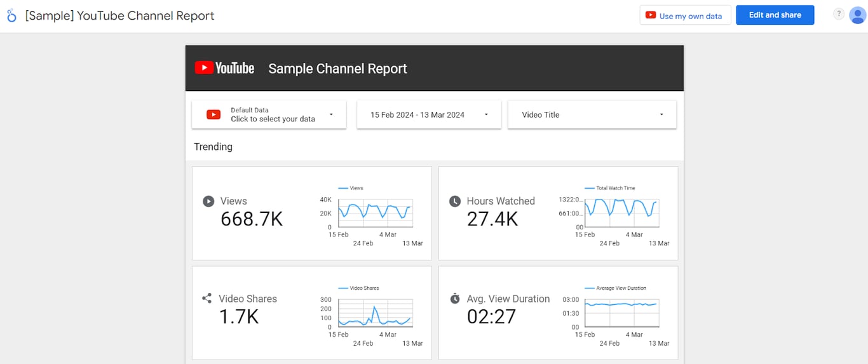868x364 pixels.
Task: Click the Hours Watched label
Action: [x=501, y=201]
